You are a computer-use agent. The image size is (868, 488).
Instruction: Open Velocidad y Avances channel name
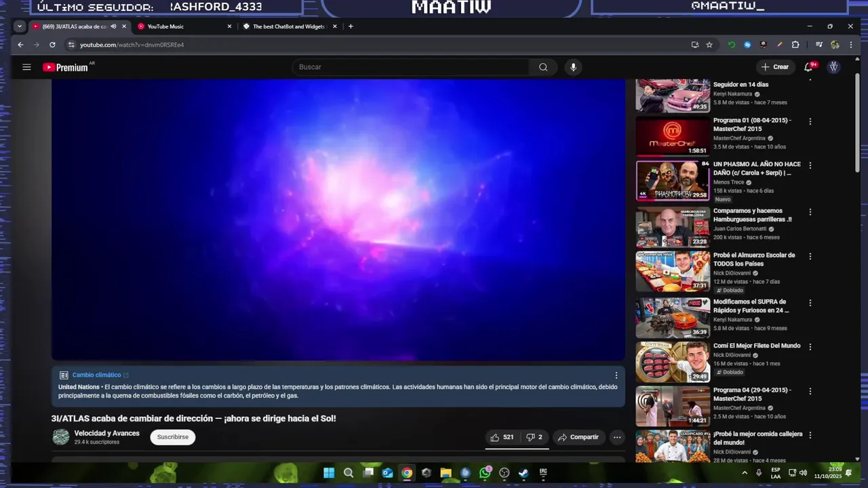coord(106,433)
